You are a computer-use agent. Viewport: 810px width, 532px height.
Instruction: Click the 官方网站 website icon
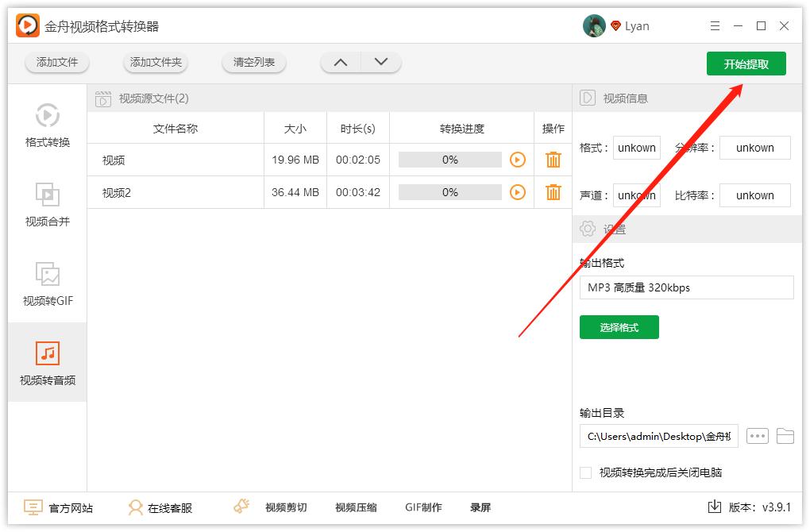(x=33, y=507)
